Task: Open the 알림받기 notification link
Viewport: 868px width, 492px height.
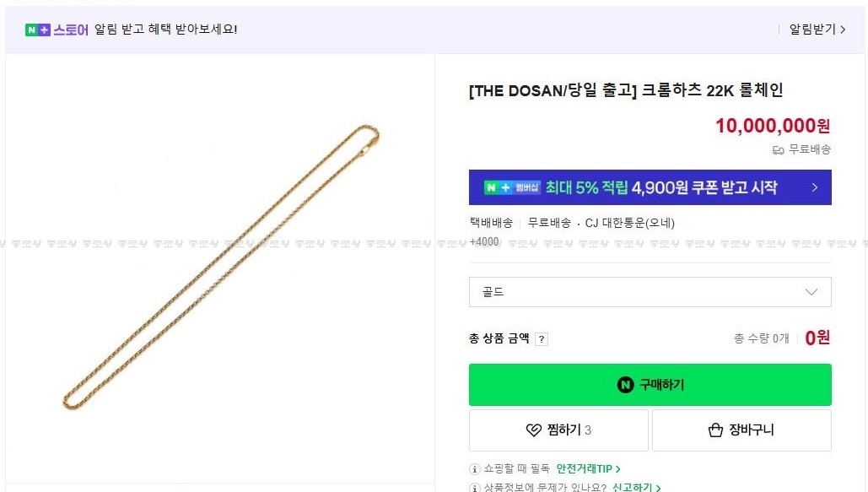Action: pyautogui.click(x=817, y=30)
